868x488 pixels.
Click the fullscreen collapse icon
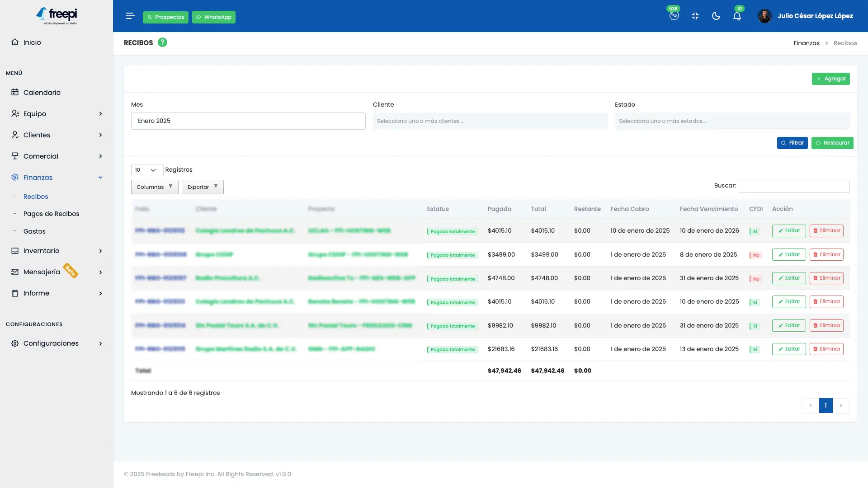pos(695,16)
